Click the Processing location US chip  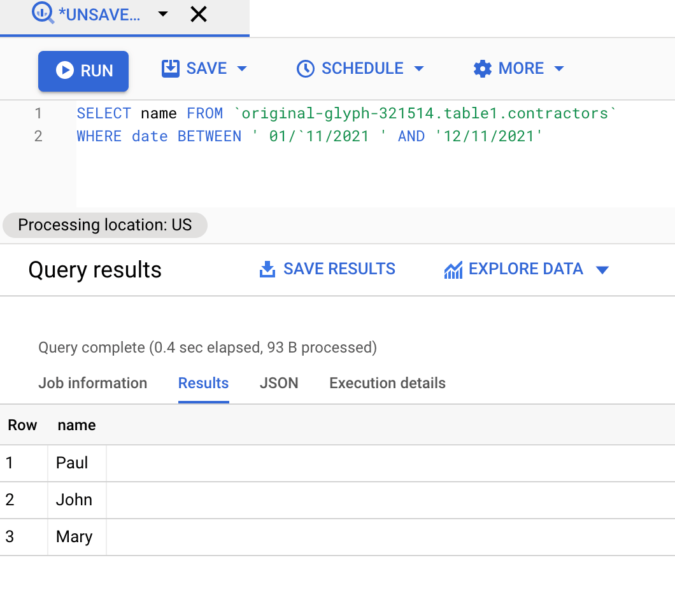104,225
